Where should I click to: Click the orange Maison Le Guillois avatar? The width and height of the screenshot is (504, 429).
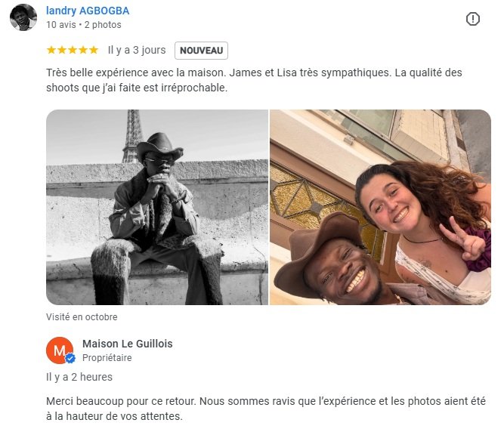[x=60, y=350]
